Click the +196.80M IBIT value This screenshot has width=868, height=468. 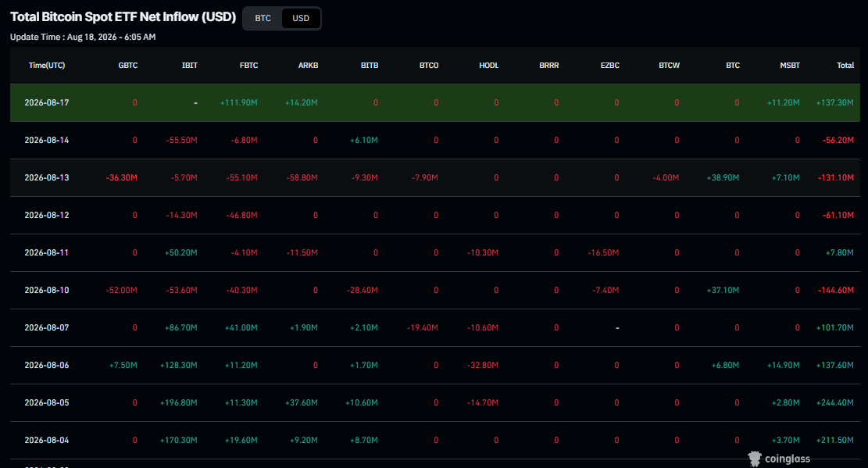(179, 402)
